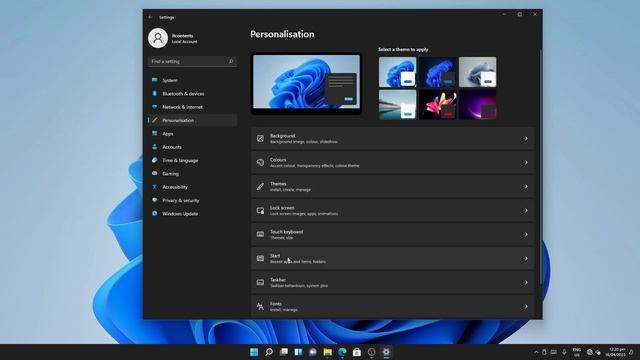The width and height of the screenshot is (640, 360).
Task: Launch Microsoft Edge from taskbar
Action: click(x=342, y=352)
